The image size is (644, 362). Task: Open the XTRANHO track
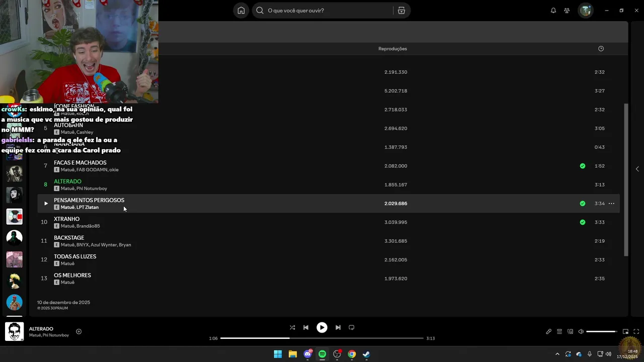[66, 219]
